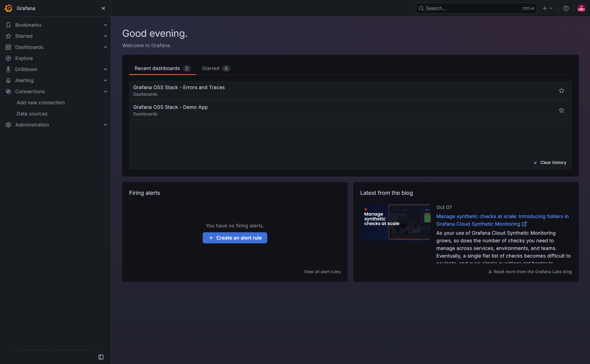Dock or undock the sidebar menu

[x=101, y=357]
